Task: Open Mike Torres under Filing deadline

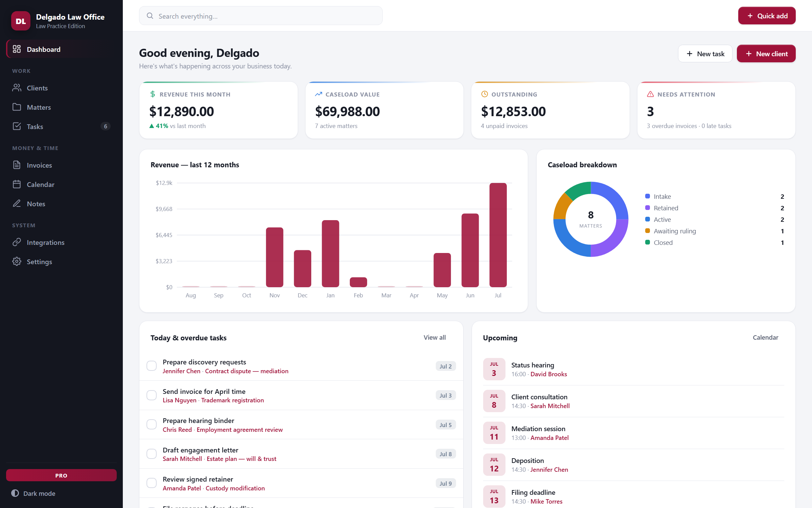Action: 546,501
